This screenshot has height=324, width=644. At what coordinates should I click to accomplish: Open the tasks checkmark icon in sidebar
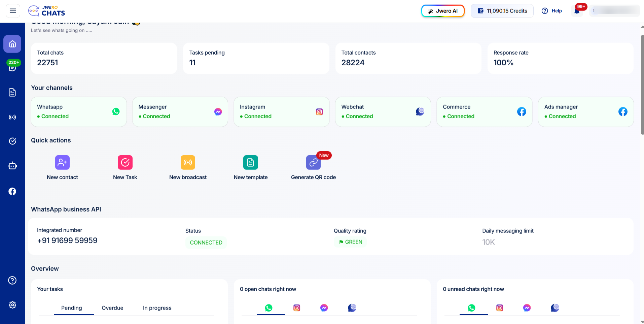[x=12, y=141]
